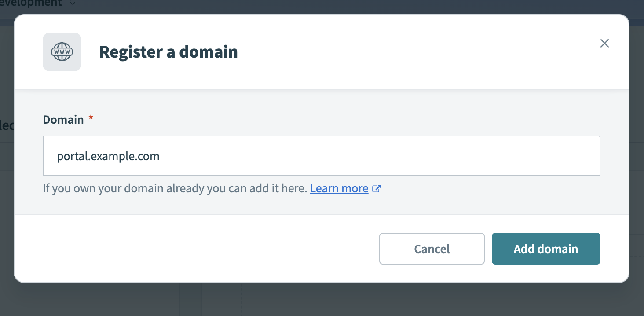
Task: Select the dialog header world icon
Action: (62, 51)
